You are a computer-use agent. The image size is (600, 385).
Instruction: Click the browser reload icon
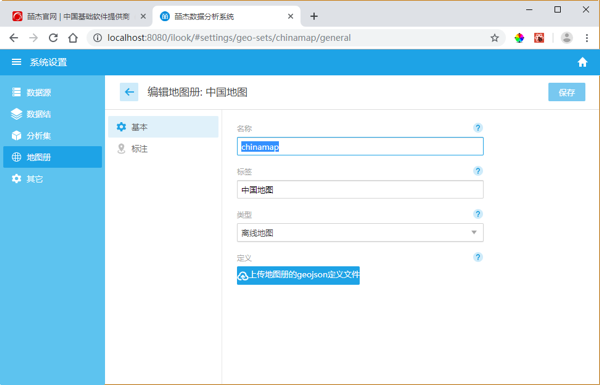point(53,38)
